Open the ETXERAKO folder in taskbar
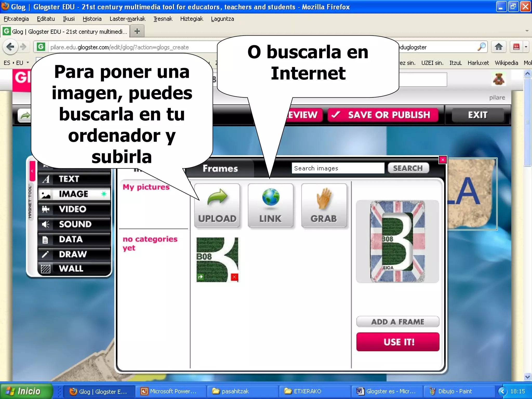 click(x=315, y=391)
